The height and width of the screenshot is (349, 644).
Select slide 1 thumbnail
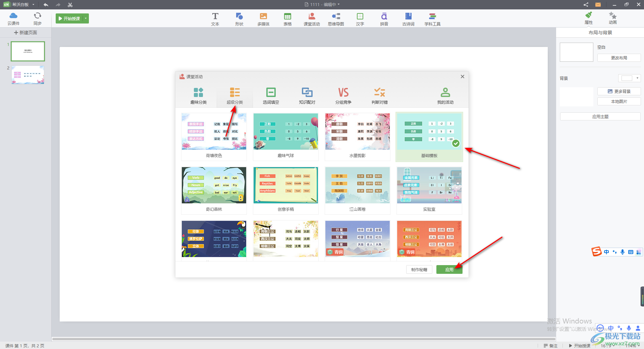tap(28, 51)
